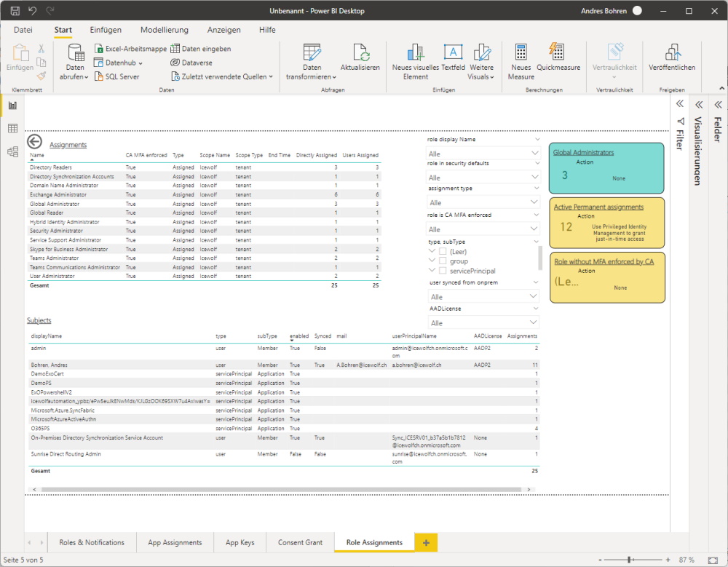Open Daten abrufen to get data
This screenshot has height=567, width=728.
[x=74, y=62]
